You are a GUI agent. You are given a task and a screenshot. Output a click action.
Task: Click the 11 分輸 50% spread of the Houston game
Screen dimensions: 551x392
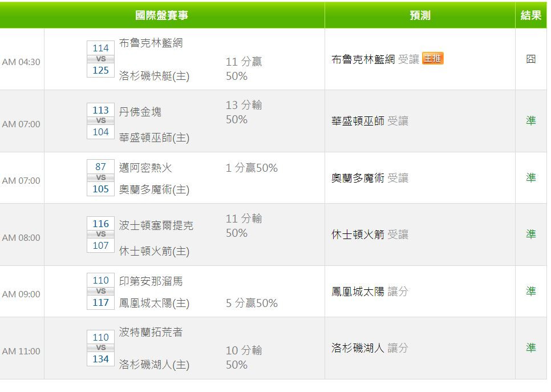(244, 226)
